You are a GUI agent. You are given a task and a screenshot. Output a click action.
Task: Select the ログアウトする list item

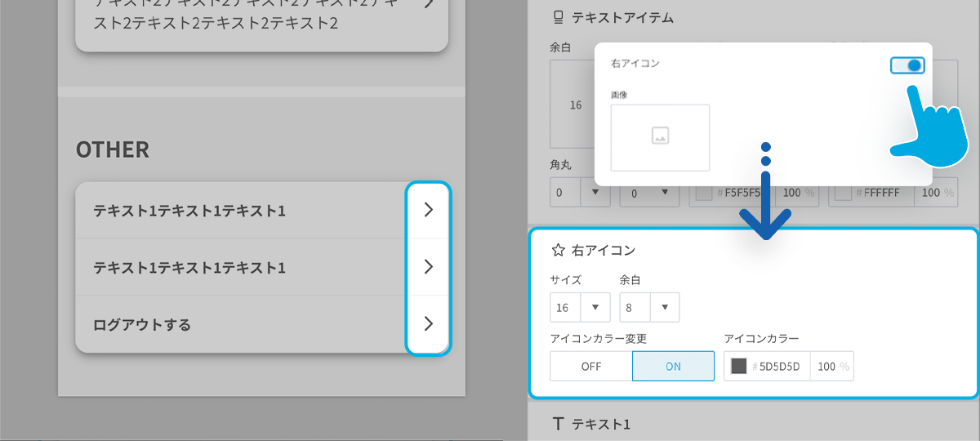[261, 324]
